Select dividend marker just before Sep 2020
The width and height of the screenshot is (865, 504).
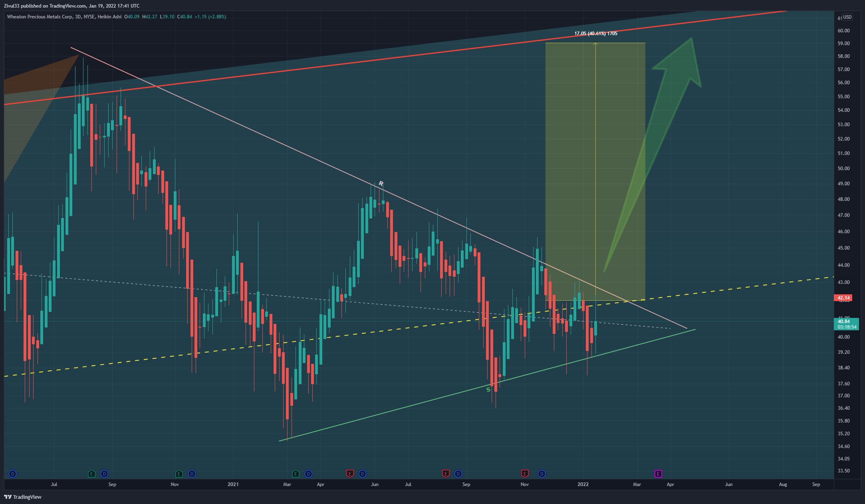point(104,474)
